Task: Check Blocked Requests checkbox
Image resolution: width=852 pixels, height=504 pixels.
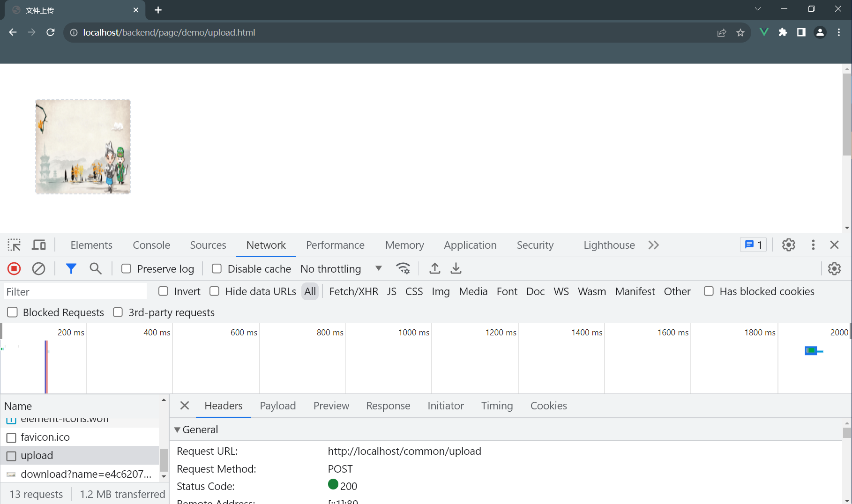Action: click(x=13, y=312)
